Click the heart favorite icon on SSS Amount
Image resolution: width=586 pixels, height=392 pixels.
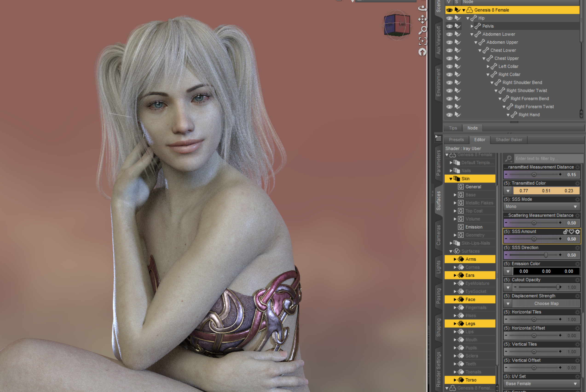[572, 232]
